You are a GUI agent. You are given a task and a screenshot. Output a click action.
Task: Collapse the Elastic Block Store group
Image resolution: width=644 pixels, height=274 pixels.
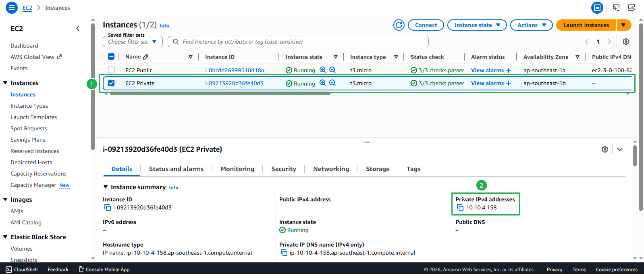[5, 237]
